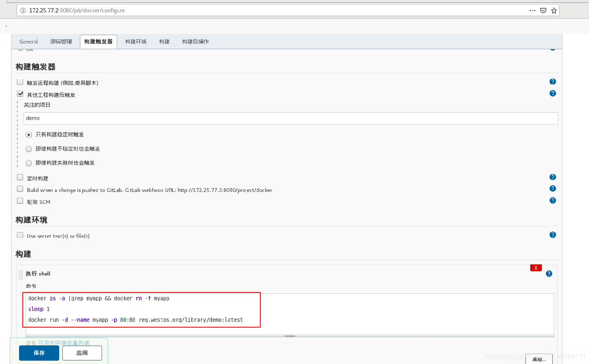This screenshot has width=589, height=364.
Task: Uncheck 其他工程构建后触发 checkbox
Action: pyautogui.click(x=20, y=94)
